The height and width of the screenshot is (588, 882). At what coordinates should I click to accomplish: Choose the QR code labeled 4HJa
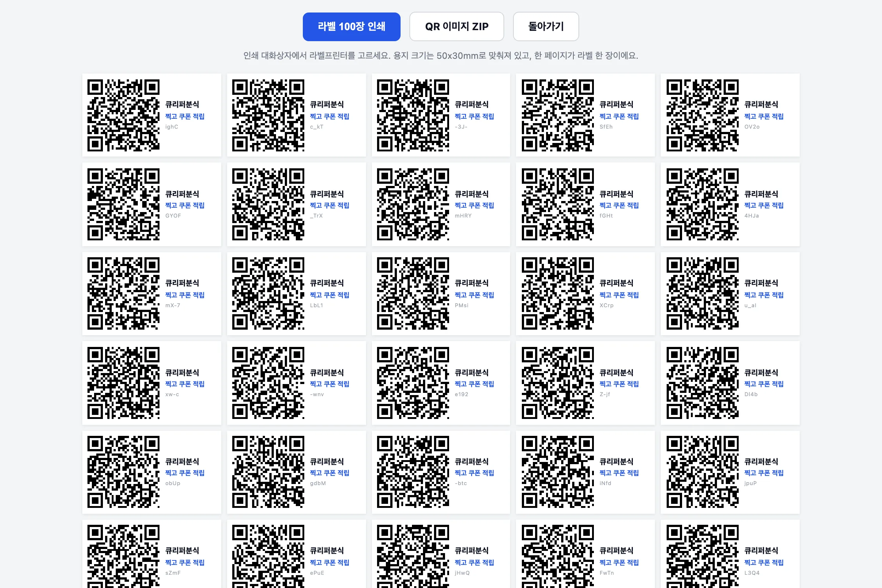tap(702, 204)
